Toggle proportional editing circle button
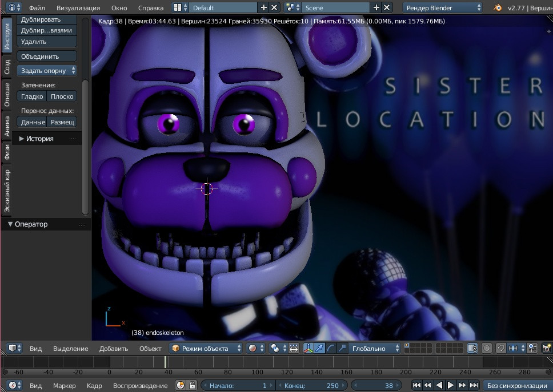The image size is (553, 392). coord(487,348)
